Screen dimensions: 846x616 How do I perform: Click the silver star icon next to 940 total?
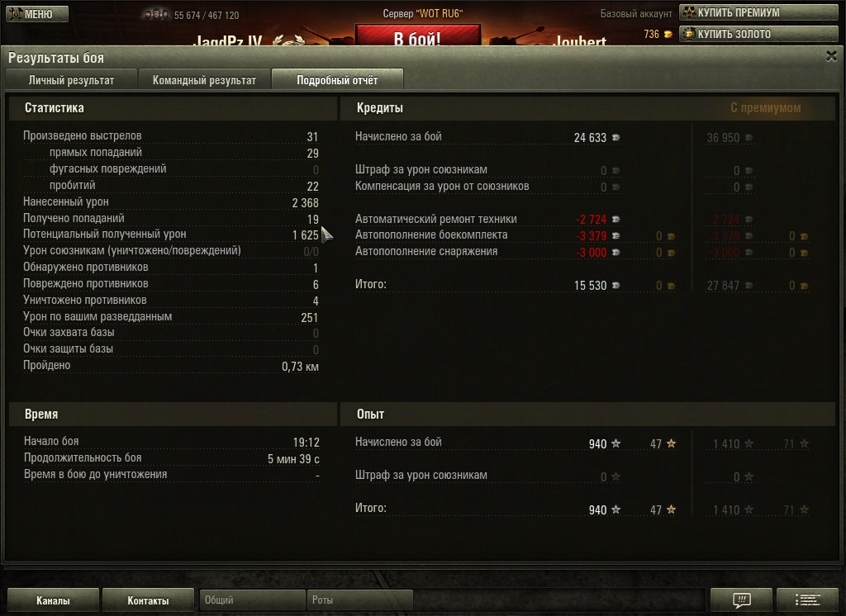[x=615, y=509]
